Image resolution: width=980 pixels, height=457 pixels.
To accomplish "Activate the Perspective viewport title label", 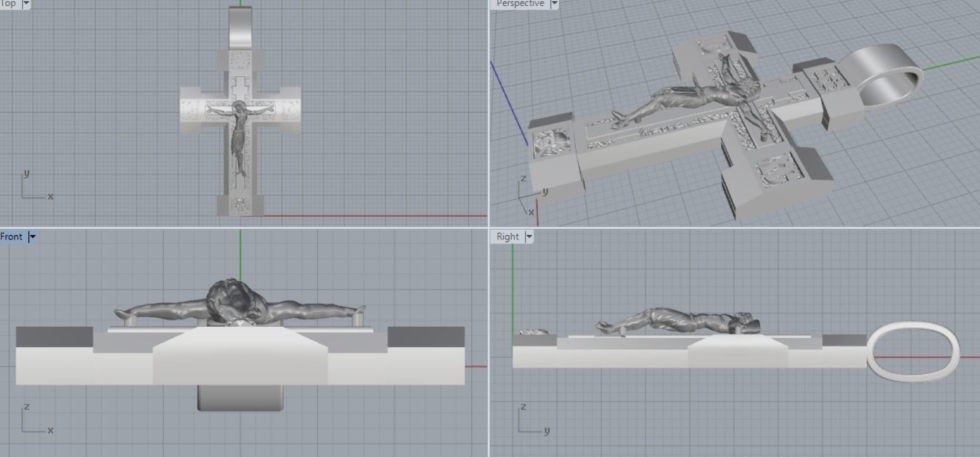I will [520, 4].
